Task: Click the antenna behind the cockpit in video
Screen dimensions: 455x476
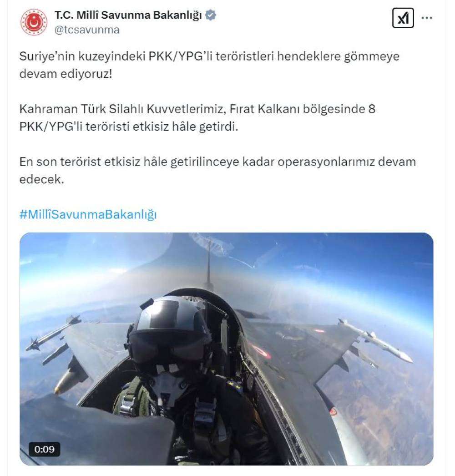Action: coord(208,263)
